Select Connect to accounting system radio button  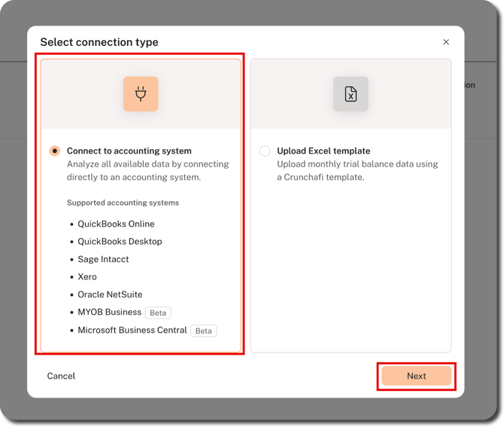point(55,151)
